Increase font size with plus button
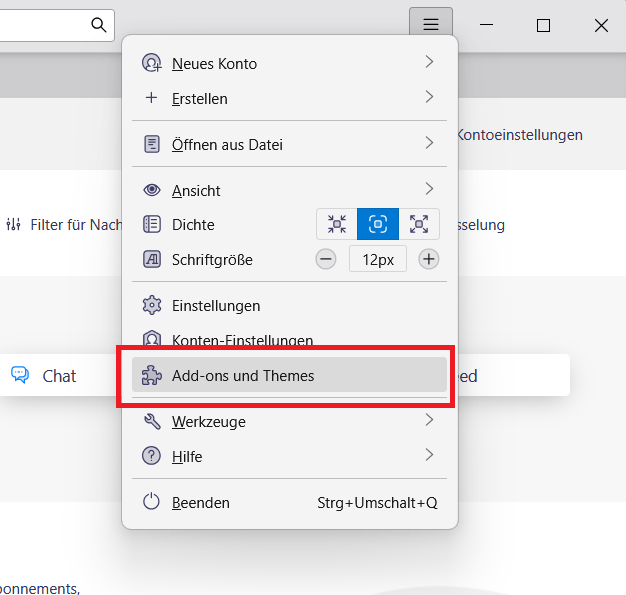The width and height of the screenshot is (626, 595). pos(428,259)
